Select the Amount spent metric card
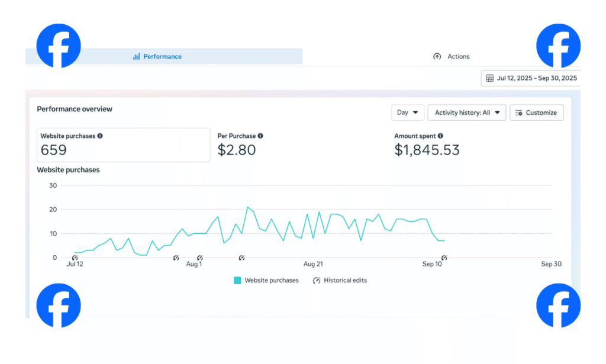 [x=478, y=145]
